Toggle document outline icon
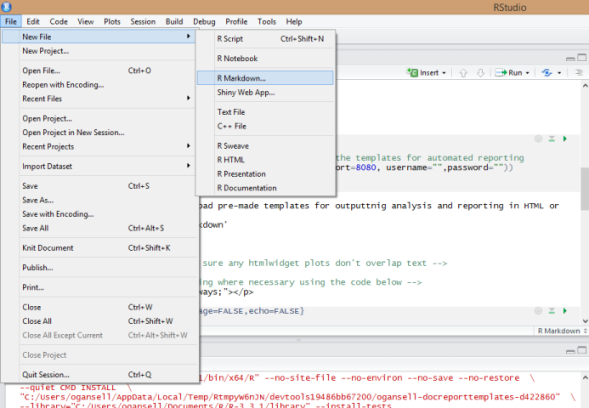 pyautogui.click(x=578, y=73)
